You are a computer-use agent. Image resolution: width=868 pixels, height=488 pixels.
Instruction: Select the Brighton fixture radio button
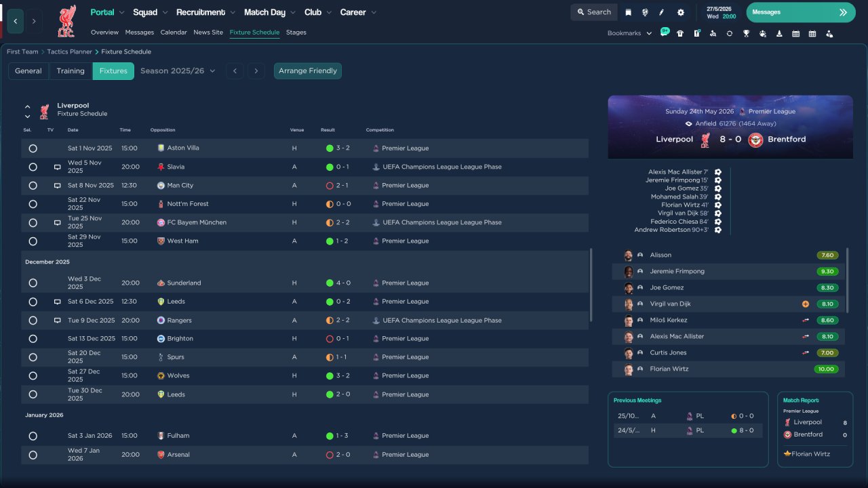coord(33,339)
